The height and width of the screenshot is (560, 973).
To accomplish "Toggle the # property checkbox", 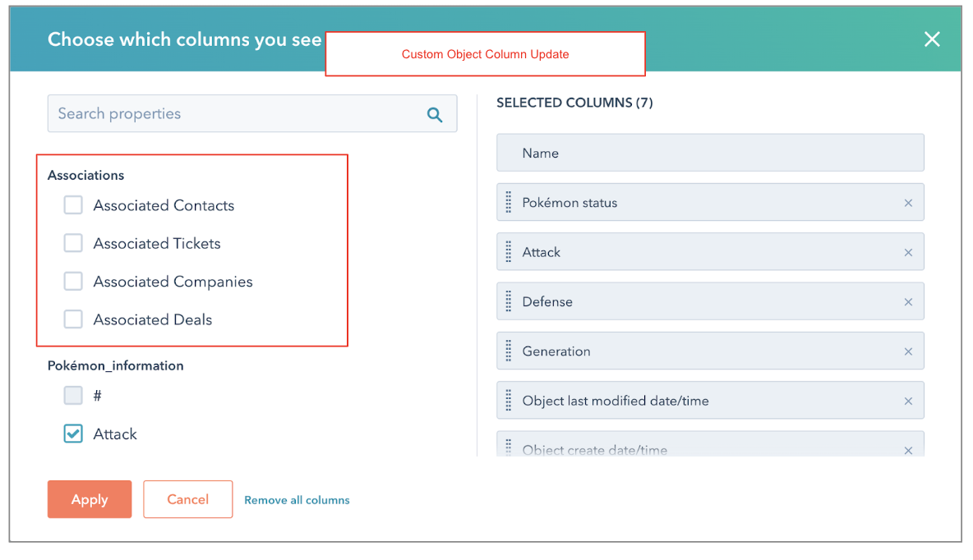I will 73,396.
